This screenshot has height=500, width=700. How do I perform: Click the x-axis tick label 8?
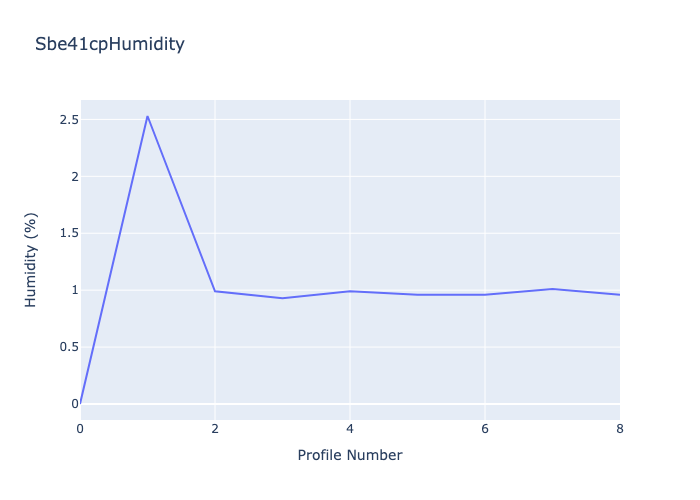(619, 428)
